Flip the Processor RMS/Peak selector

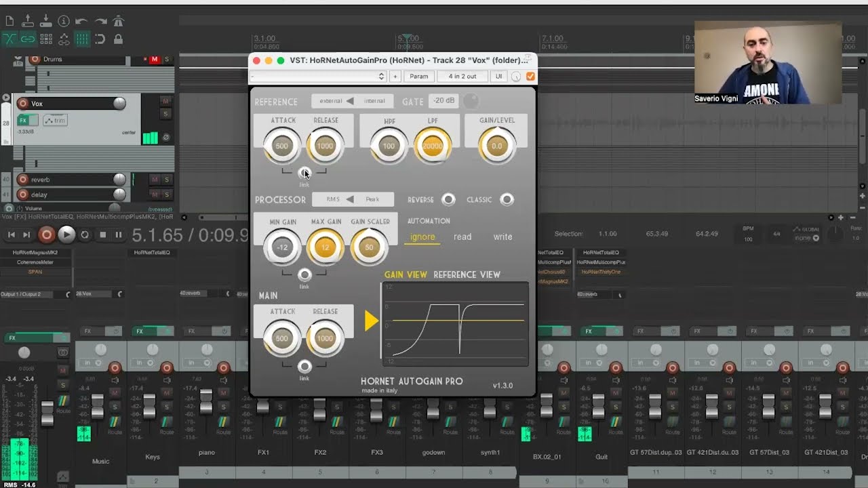(x=352, y=199)
